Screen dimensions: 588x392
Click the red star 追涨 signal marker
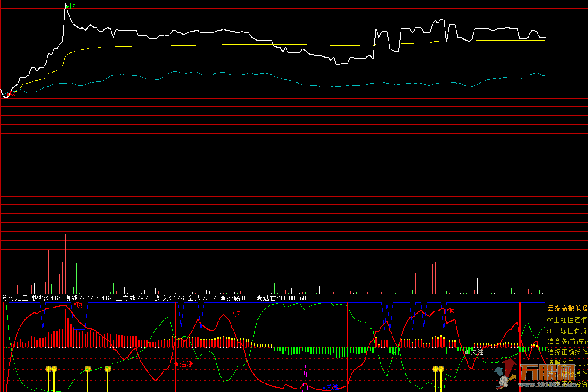point(183,364)
